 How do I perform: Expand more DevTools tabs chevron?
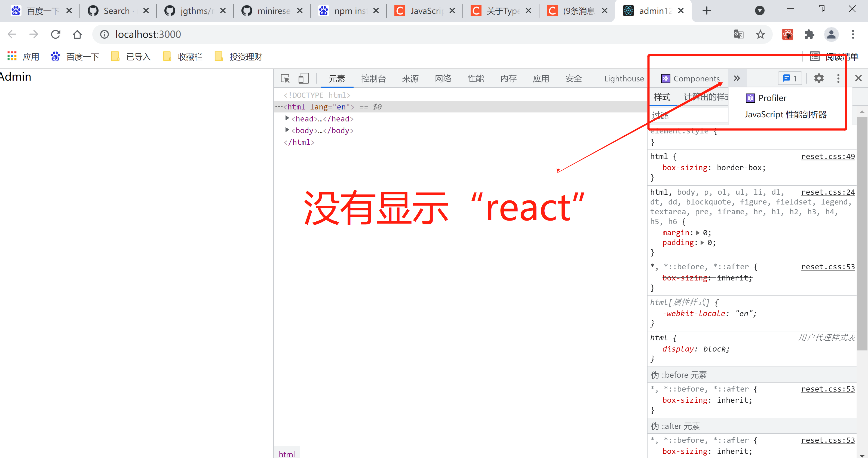click(x=737, y=78)
